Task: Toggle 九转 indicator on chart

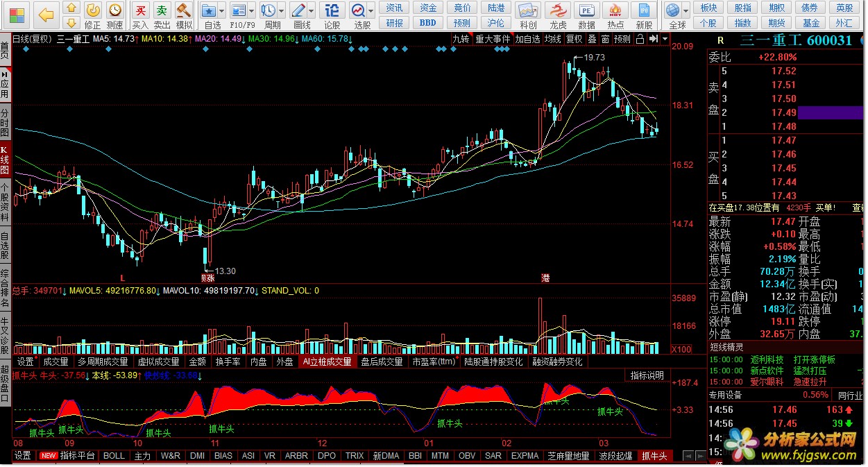Action: [x=461, y=39]
